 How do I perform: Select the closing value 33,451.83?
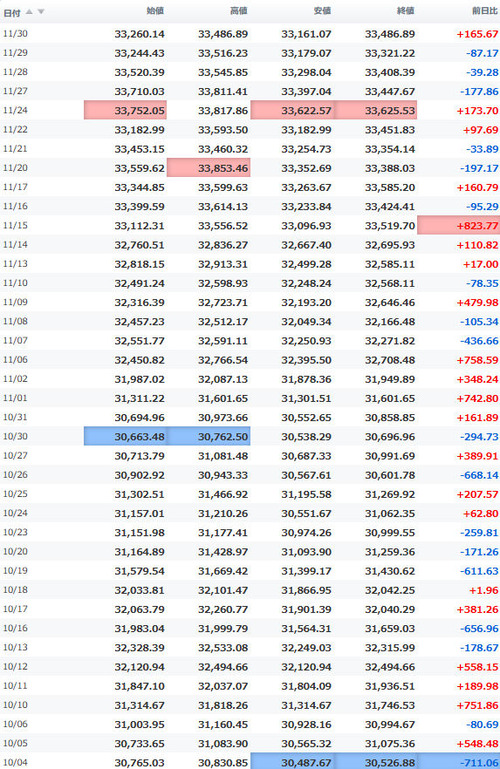coord(390,129)
